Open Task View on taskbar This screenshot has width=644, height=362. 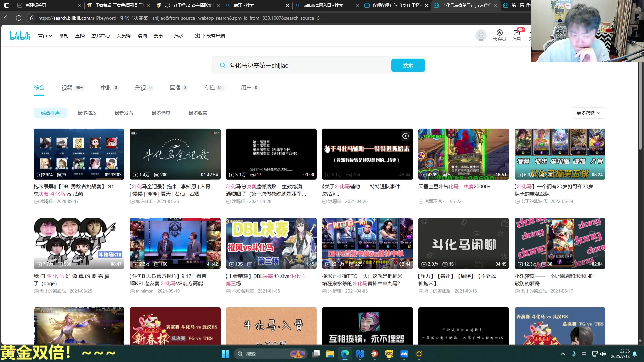pyautogui.click(x=316, y=354)
